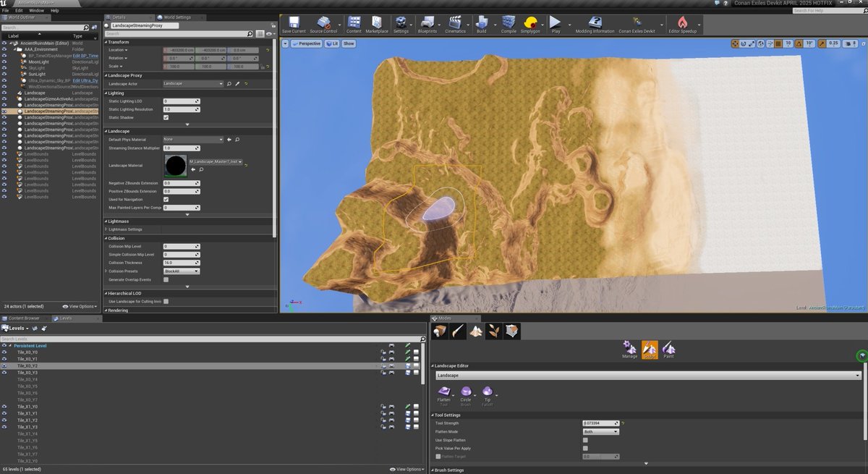Click the Streaming Distance Multiplier field
The width and height of the screenshot is (868, 474).
pyautogui.click(x=181, y=148)
